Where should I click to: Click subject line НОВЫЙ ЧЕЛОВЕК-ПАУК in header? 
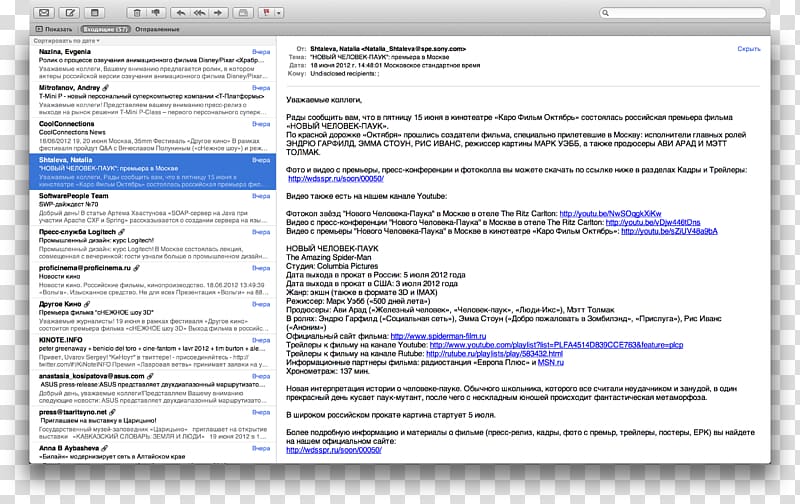(380, 57)
